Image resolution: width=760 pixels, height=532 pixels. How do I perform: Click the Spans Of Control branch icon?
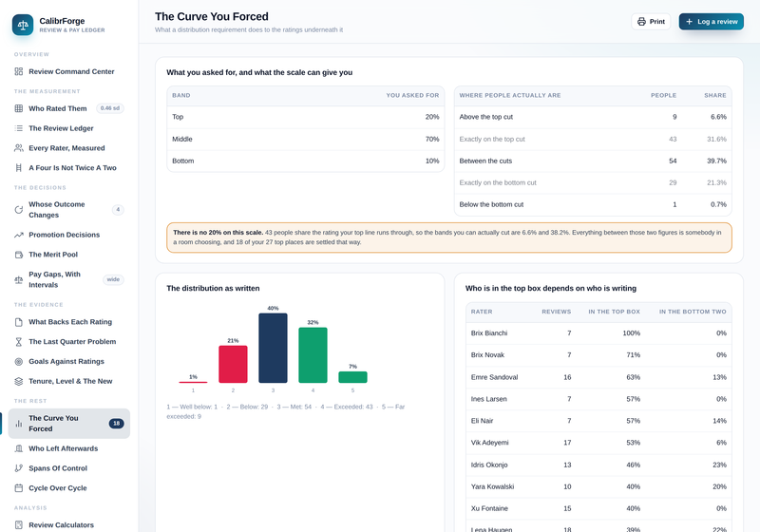18,468
